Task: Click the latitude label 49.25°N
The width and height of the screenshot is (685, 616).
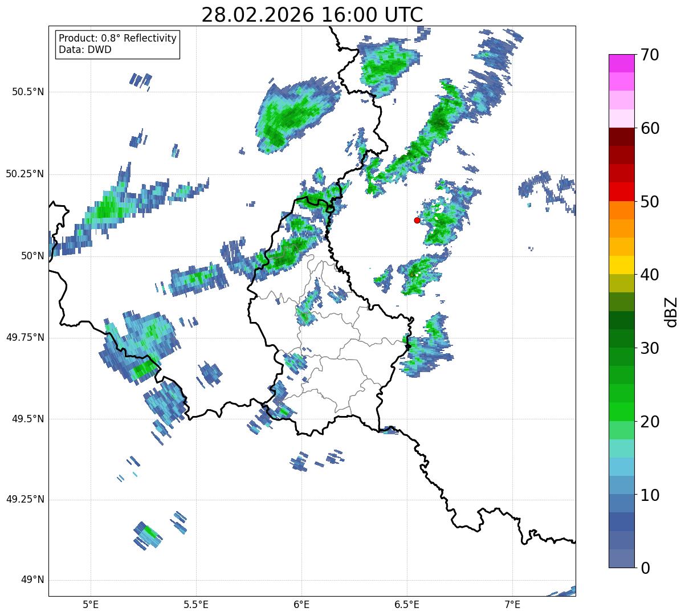Action: click(25, 499)
